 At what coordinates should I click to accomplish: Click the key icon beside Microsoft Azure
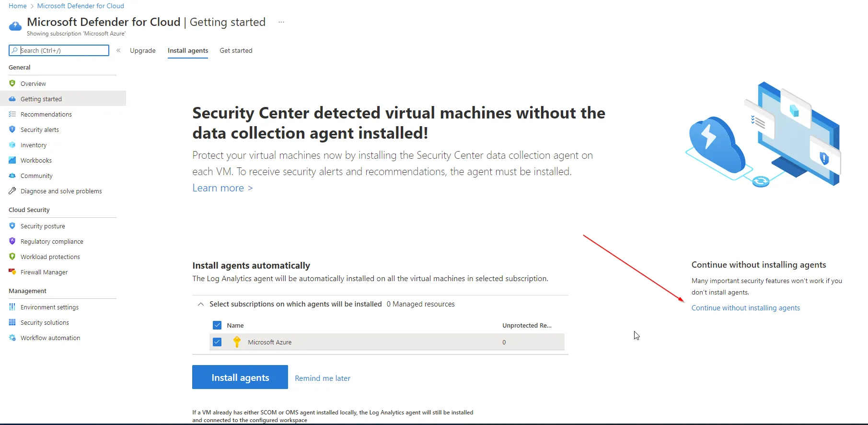point(237,342)
